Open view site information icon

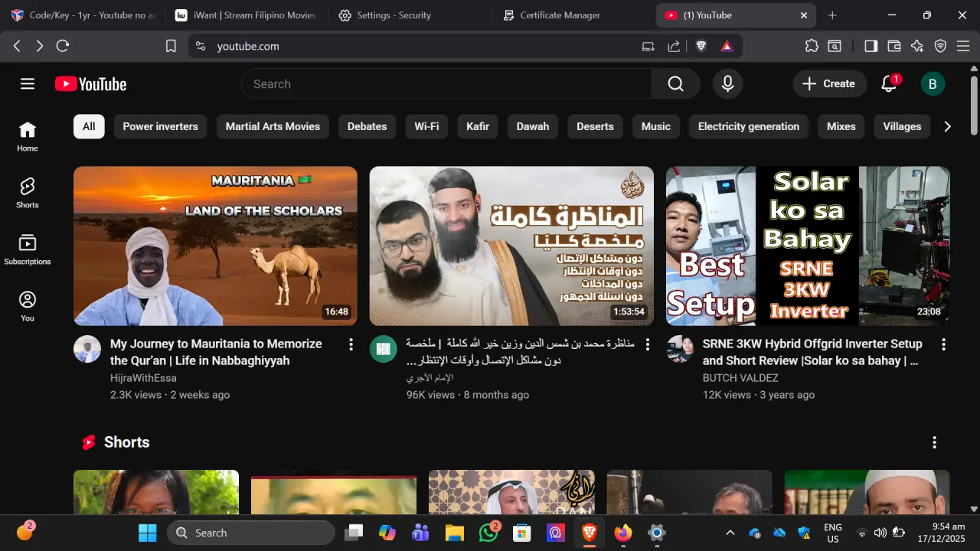(201, 46)
